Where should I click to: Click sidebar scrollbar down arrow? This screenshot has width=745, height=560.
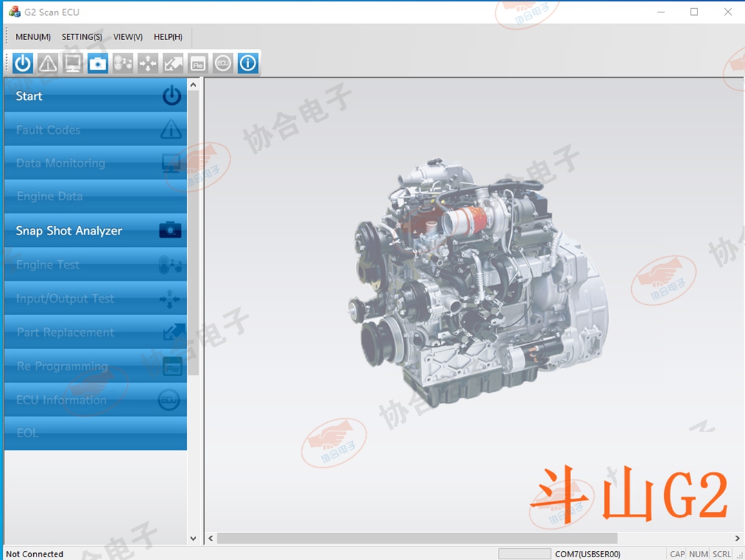[193, 538]
